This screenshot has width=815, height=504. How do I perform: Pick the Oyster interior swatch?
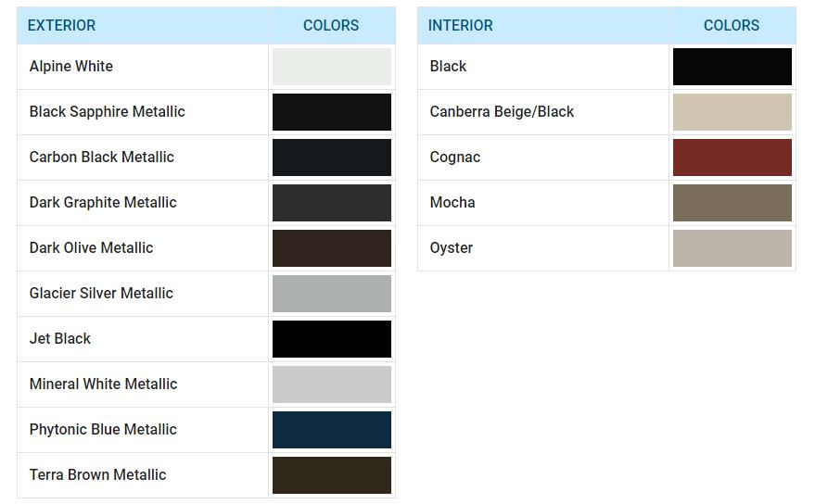[732, 248]
